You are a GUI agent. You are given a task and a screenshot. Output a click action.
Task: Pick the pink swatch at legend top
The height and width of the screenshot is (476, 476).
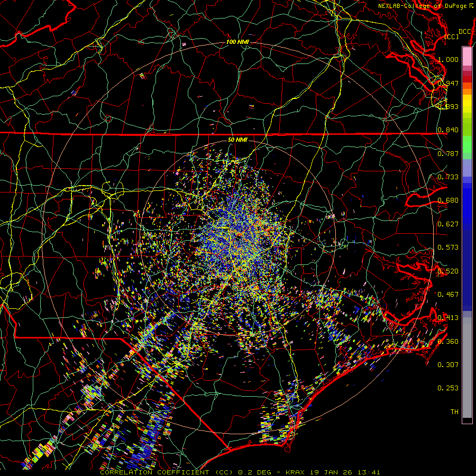click(467, 56)
